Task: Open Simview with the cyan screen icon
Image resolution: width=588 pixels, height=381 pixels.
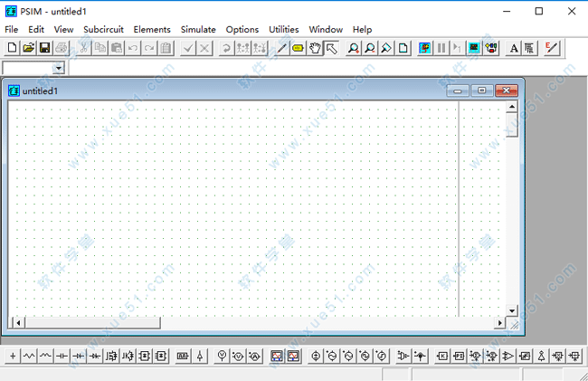Action: click(474, 48)
